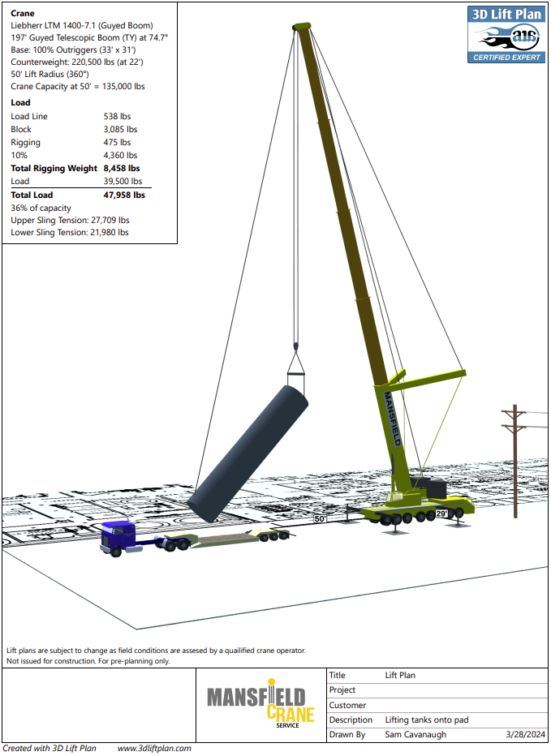The height and width of the screenshot is (756, 551).
Task: Click the 50' radius dimension label
Action: tap(321, 518)
